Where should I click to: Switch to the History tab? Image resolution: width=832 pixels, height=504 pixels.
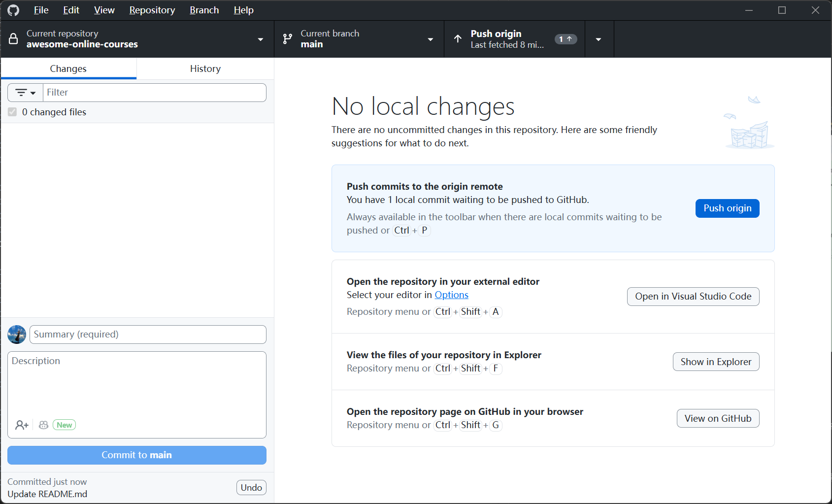pos(205,69)
